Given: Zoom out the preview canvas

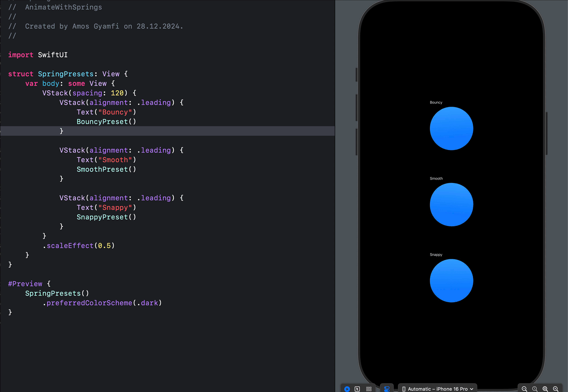Looking at the screenshot, I should click(x=525, y=389).
